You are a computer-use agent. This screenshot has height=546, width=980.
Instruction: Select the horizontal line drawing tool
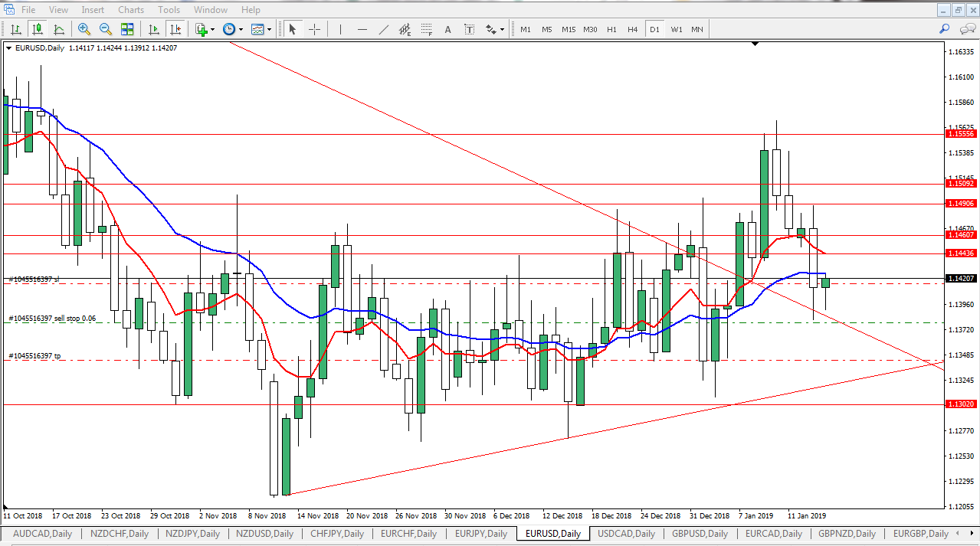[362, 29]
